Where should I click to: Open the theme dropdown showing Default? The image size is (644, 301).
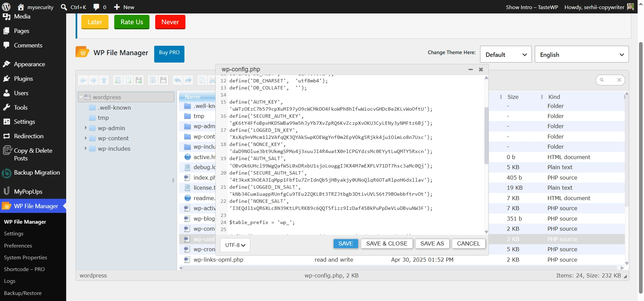[506, 54]
